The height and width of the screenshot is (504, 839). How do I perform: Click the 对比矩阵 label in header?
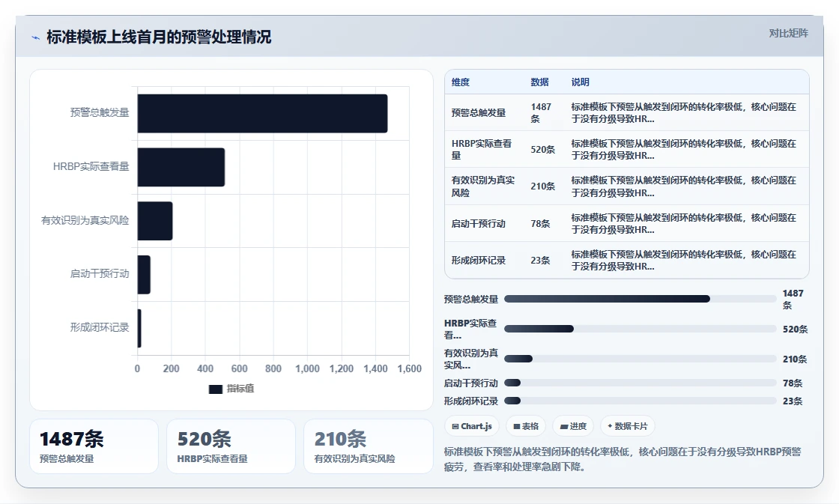(x=788, y=33)
